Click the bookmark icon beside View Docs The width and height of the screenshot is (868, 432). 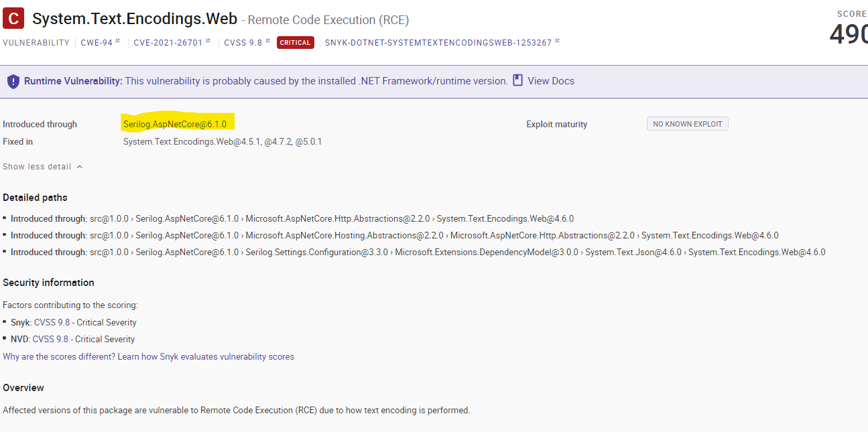[x=516, y=80]
